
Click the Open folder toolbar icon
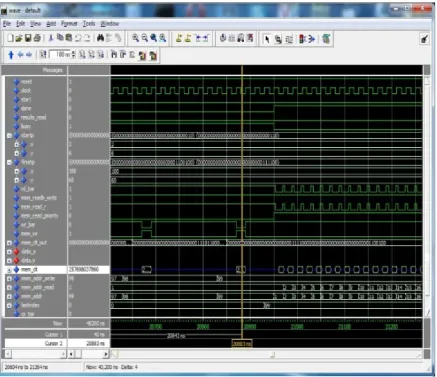point(19,39)
